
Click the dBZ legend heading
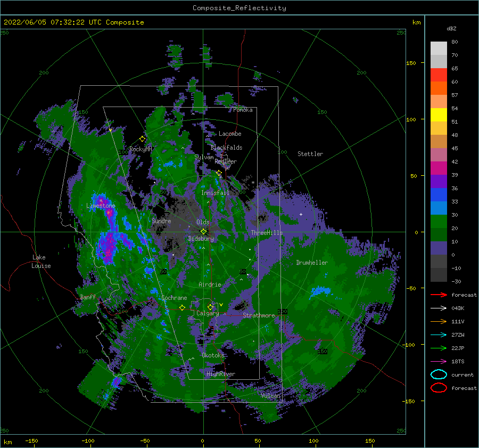point(451,28)
